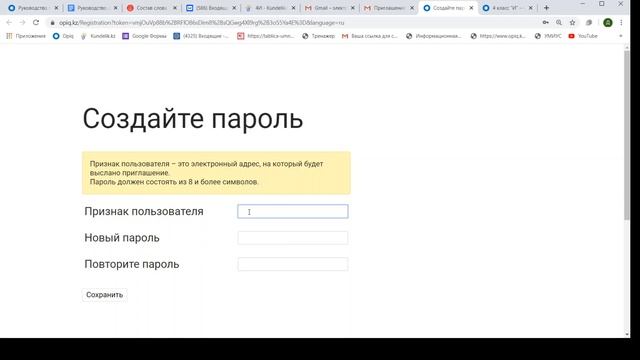This screenshot has width=640, height=360.
Task: Maximize the browser window
Action: point(602,4)
